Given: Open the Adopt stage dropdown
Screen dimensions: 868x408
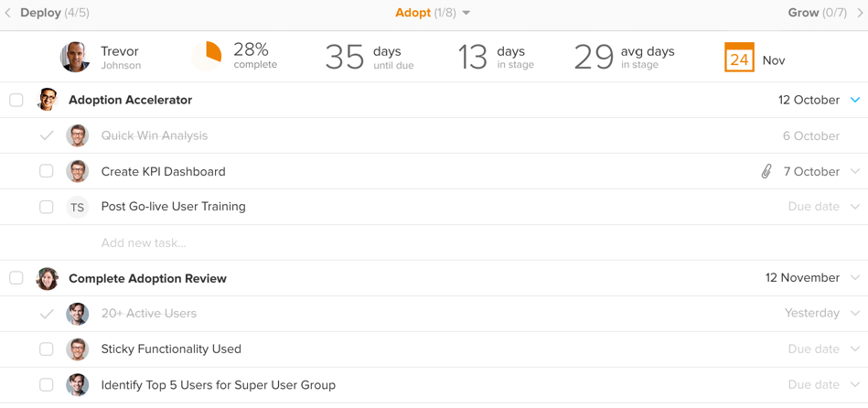Looking at the screenshot, I should 466,13.
